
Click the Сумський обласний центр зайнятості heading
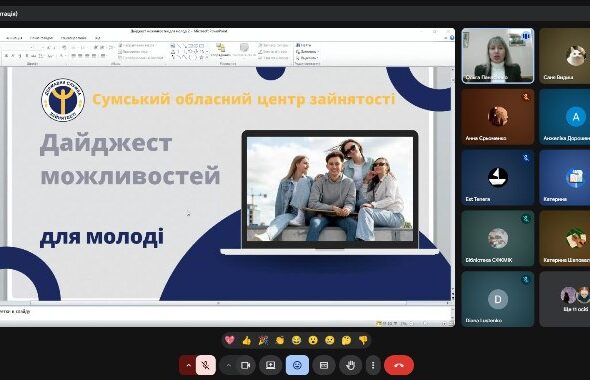click(x=243, y=99)
